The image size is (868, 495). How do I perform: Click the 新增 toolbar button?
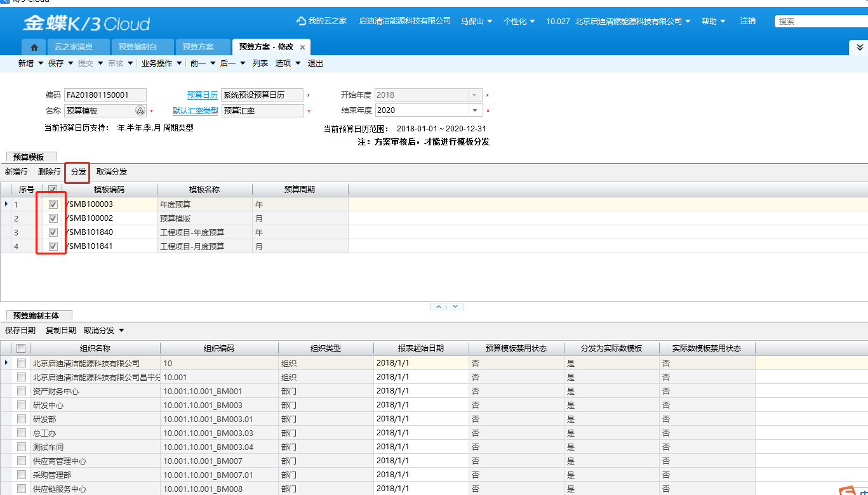pos(26,63)
